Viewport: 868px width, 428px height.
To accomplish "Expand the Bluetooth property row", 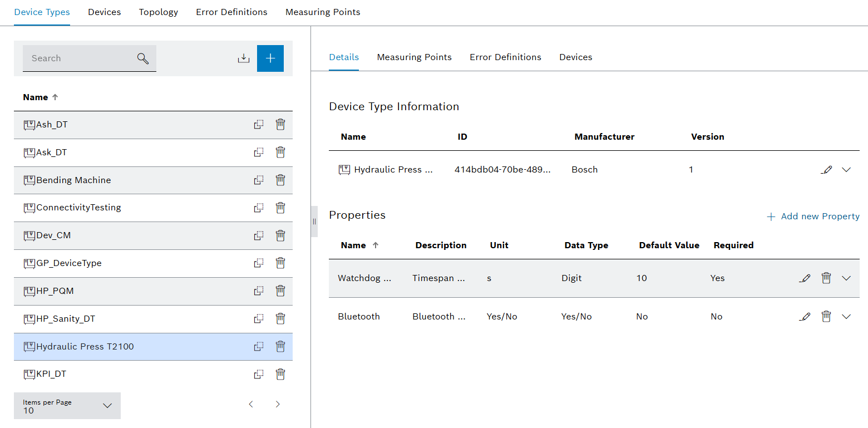I will pyautogui.click(x=846, y=317).
